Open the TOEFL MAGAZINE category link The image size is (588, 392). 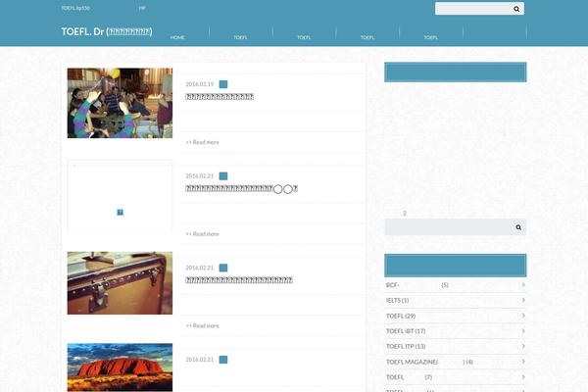[x=429, y=362]
